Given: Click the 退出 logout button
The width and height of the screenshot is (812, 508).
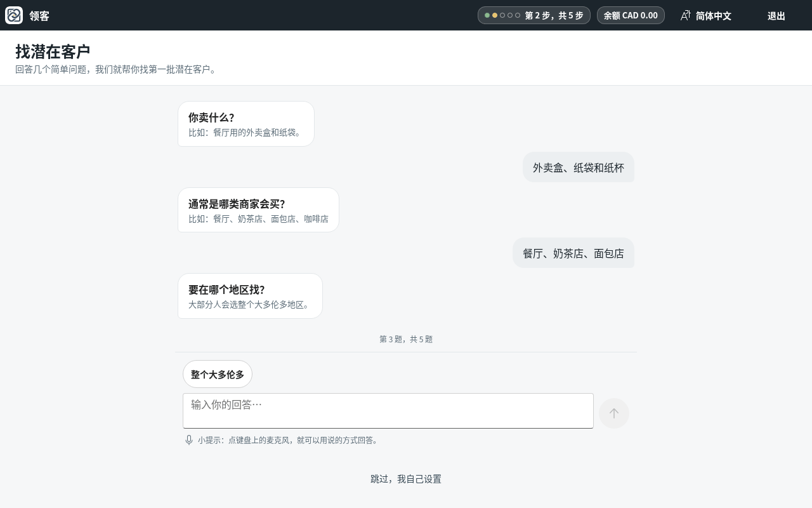Looking at the screenshot, I should [x=776, y=15].
